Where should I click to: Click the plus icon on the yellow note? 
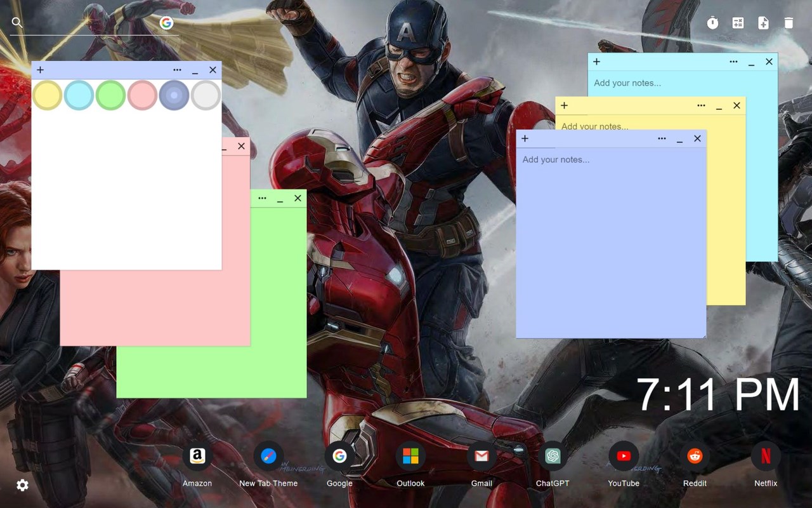pyautogui.click(x=564, y=105)
